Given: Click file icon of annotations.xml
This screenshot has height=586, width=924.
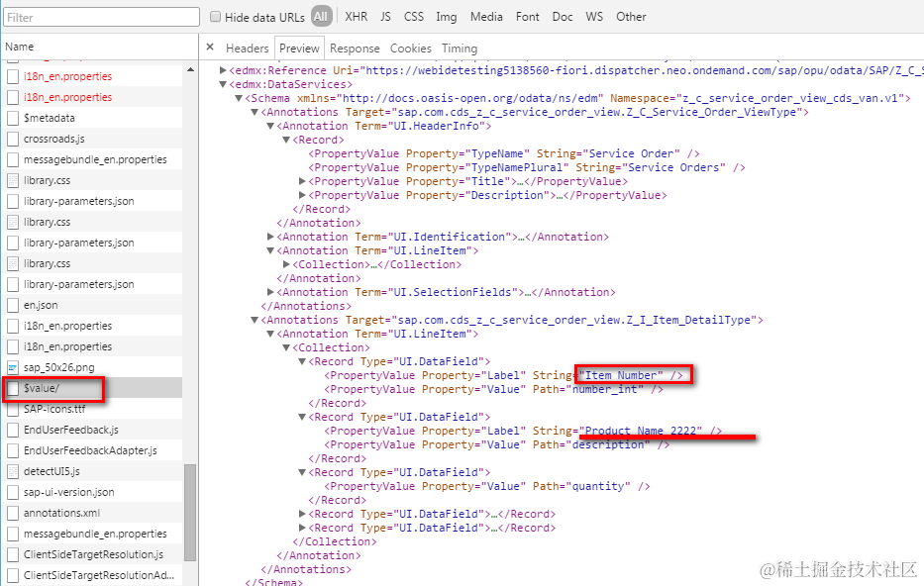Looking at the screenshot, I should (x=12, y=513).
